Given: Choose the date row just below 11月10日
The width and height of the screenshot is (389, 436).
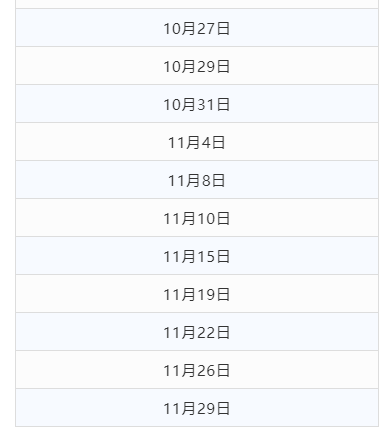Looking at the screenshot, I should [197, 256].
